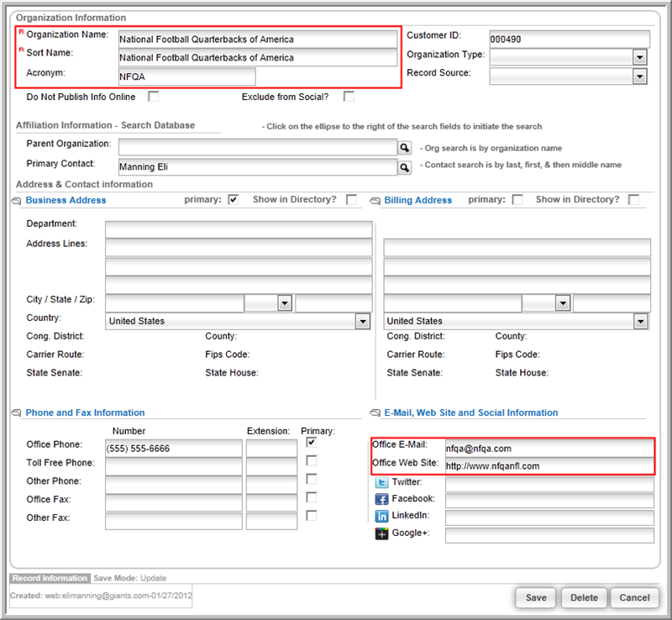The image size is (672, 620).
Task: Click the Facebook input field
Action: click(549, 501)
